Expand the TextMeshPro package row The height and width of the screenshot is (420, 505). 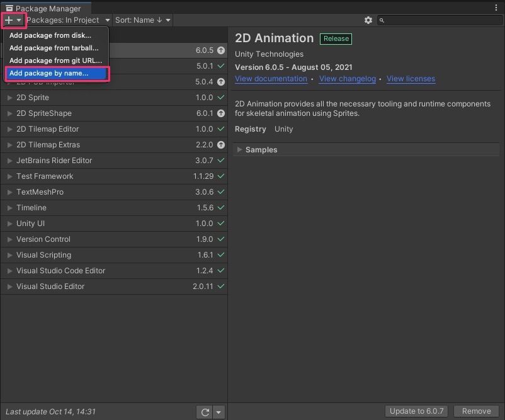click(9, 192)
